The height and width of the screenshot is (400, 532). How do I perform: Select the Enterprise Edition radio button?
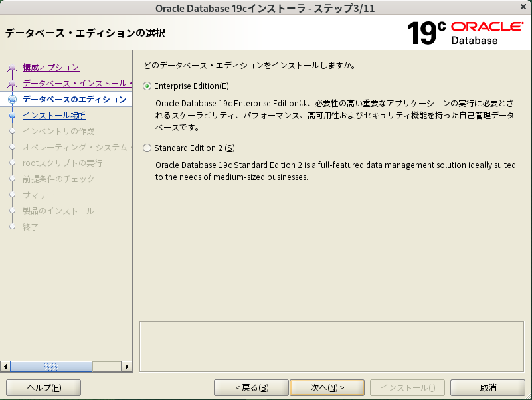click(147, 86)
